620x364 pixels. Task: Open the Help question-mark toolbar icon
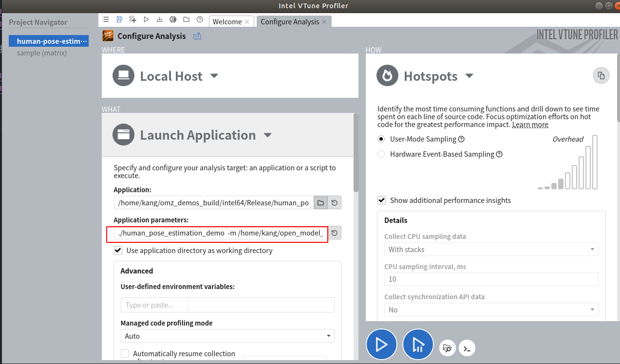[200, 20]
